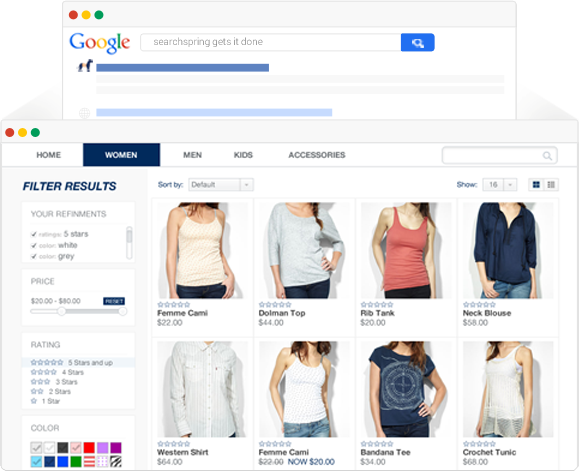Filter by 5 Stars and up
The image size is (579, 471).
tap(78, 362)
